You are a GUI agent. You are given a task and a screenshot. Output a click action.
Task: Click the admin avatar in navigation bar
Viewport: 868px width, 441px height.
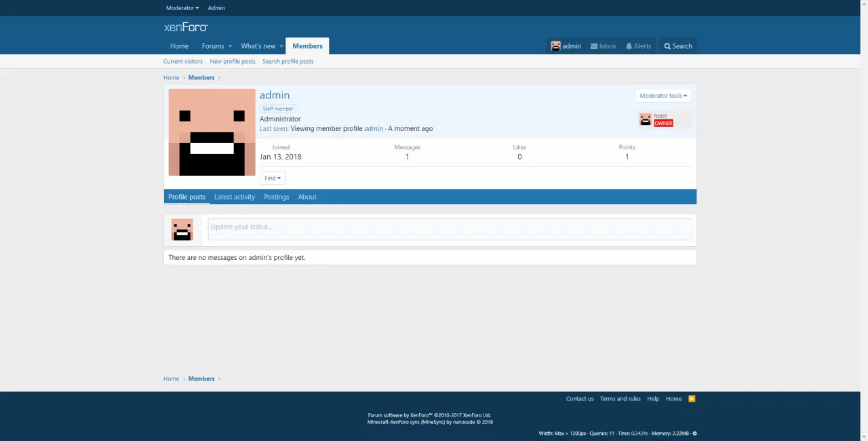[x=555, y=46]
